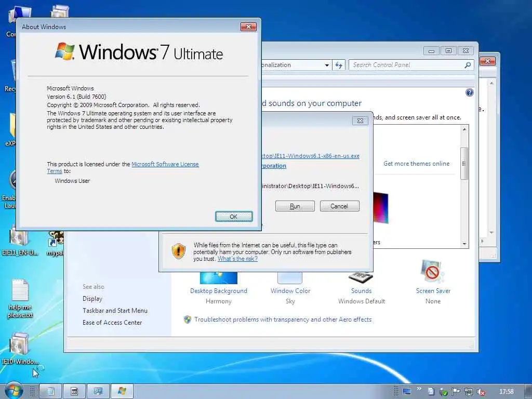Open the "What's the risk?" link
The image size is (532, 399).
pos(237,259)
